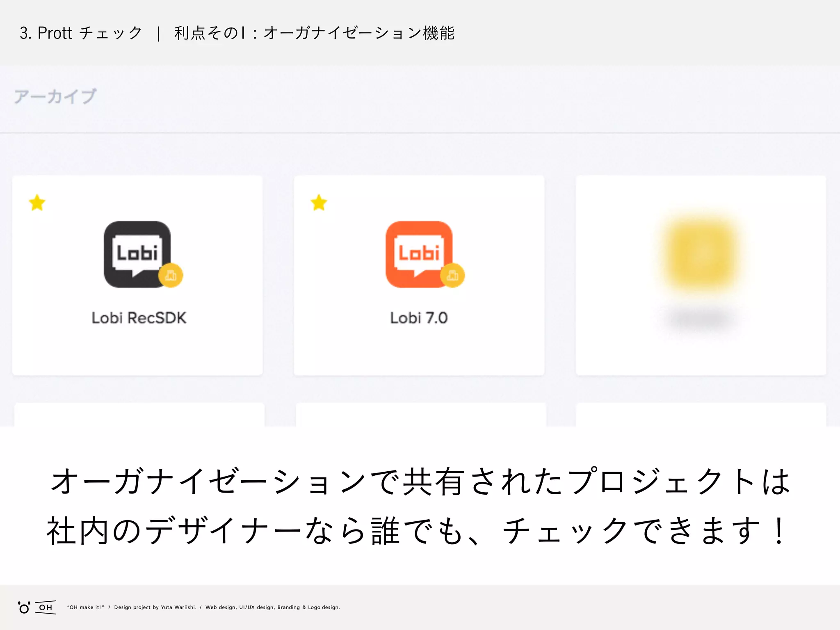Click the caption line starting with オーガナイゼーションで共有

coord(420,482)
